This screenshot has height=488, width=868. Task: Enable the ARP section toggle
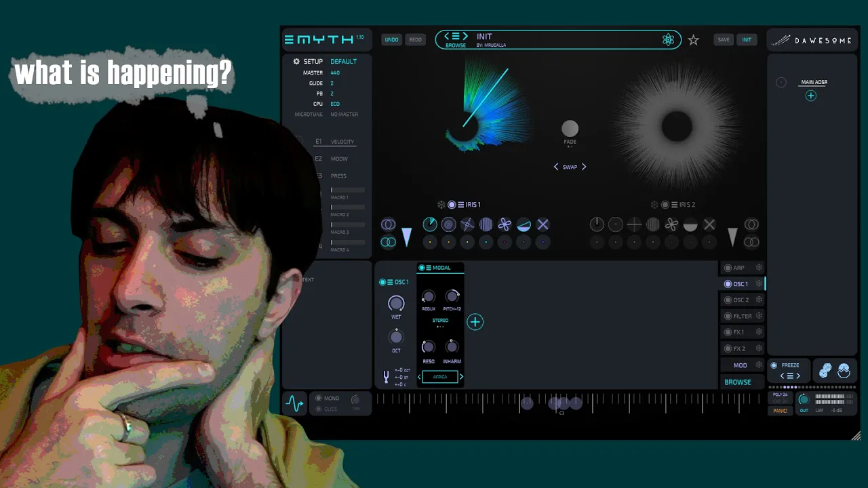[x=728, y=268]
